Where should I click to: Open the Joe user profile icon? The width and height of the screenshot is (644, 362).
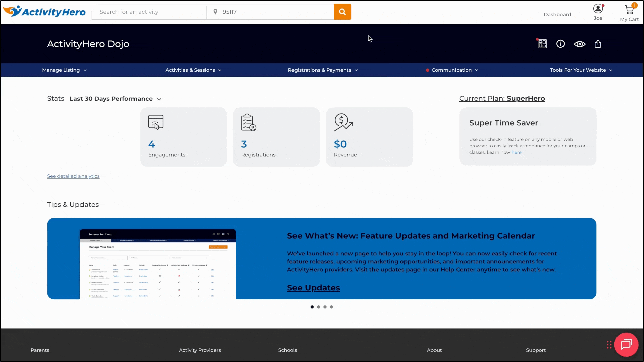598,9
